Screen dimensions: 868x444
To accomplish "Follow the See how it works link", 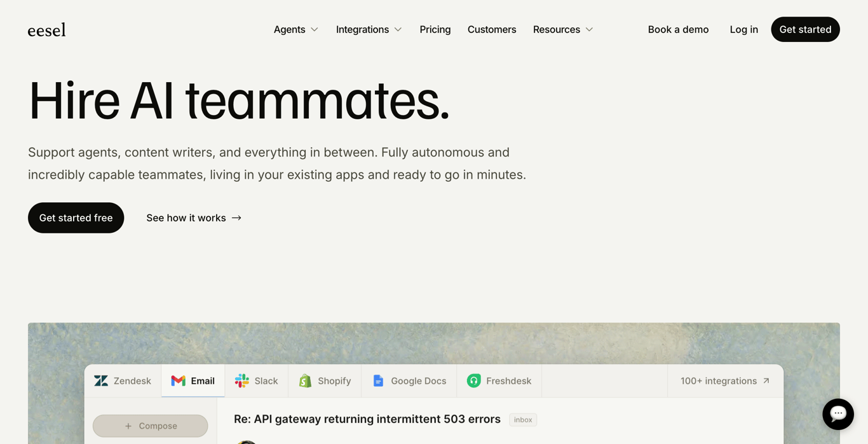I will pyautogui.click(x=194, y=218).
